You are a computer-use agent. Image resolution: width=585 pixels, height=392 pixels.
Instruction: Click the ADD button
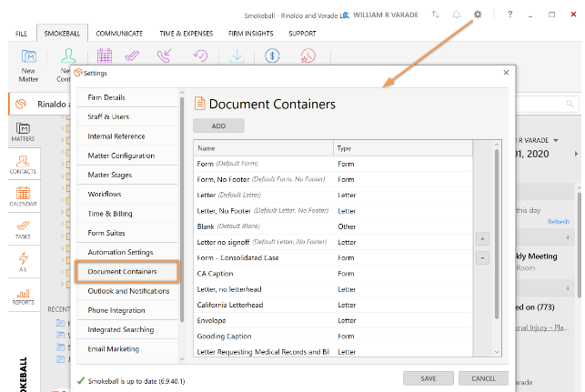[x=218, y=126]
